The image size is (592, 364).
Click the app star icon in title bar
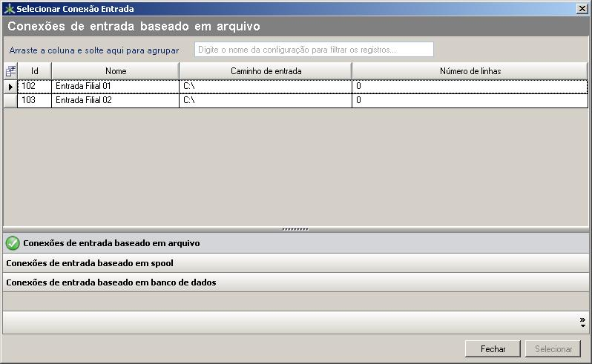coord(9,9)
